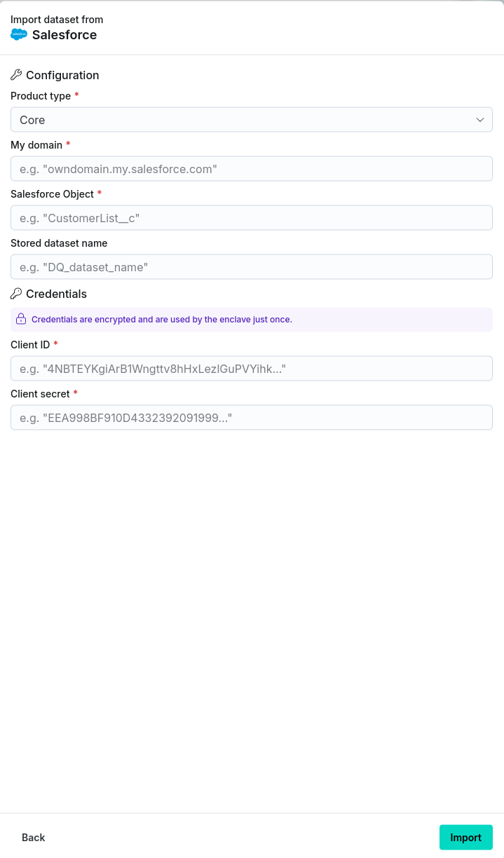The height and width of the screenshot is (858, 504).
Task: Go back using the Back button
Action: 34,838
